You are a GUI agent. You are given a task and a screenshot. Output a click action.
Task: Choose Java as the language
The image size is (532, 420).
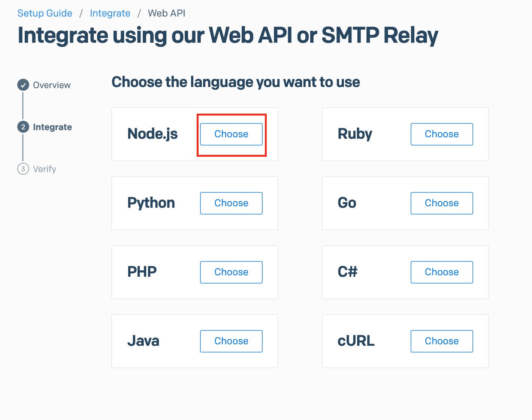(x=231, y=341)
